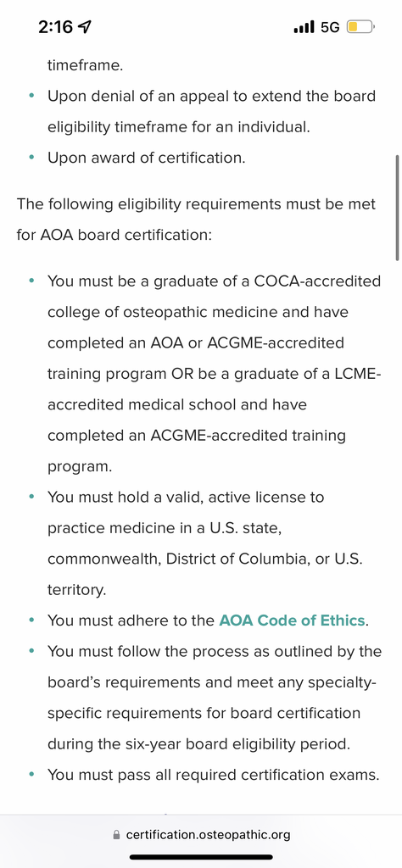This screenshot has height=868, width=402.
Task: Tap the battery icon in status bar
Action: click(361, 26)
